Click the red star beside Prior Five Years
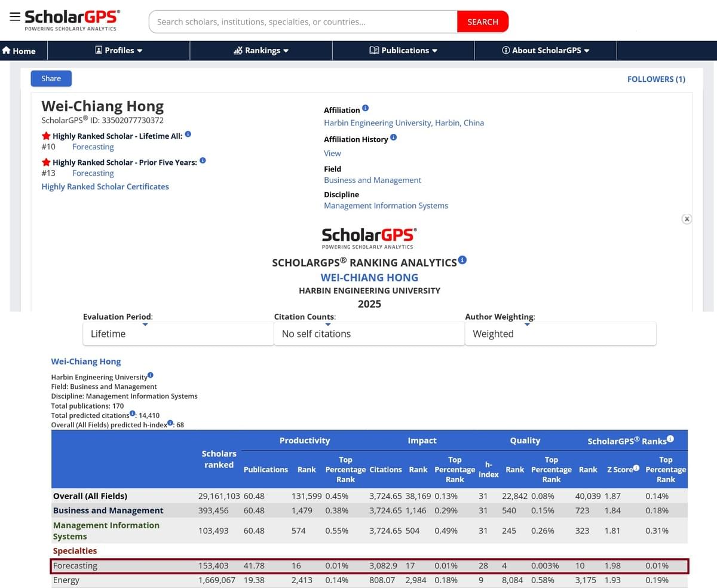The width and height of the screenshot is (717, 588). [x=46, y=163]
